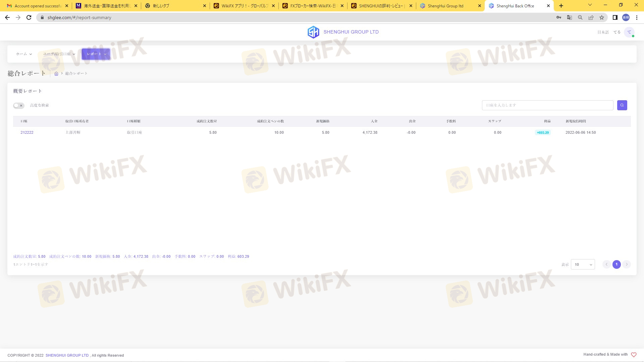Click the browser back arrow
Image resolution: width=644 pixels, height=362 pixels.
click(7, 17)
